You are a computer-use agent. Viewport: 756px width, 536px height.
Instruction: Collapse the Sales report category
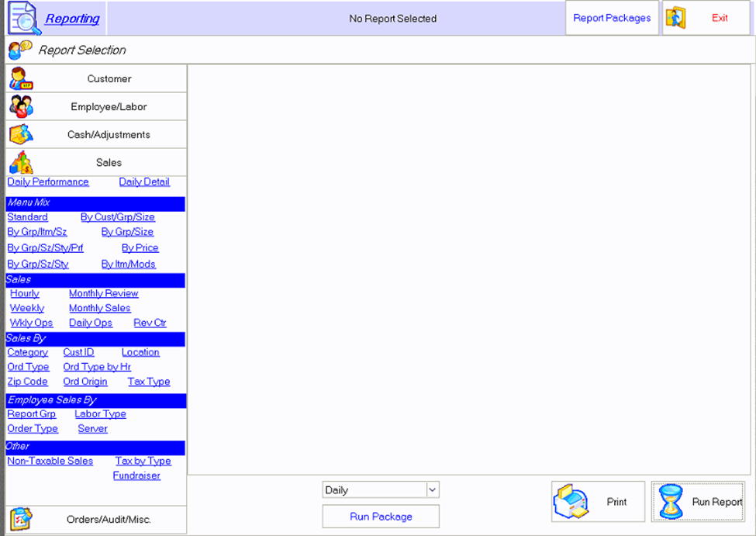[96, 163]
